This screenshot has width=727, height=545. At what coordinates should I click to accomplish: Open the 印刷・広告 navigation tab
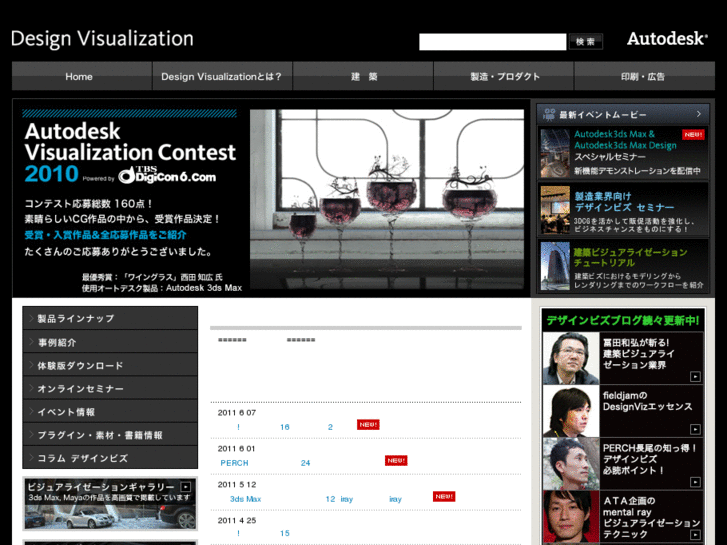[644, 77]
